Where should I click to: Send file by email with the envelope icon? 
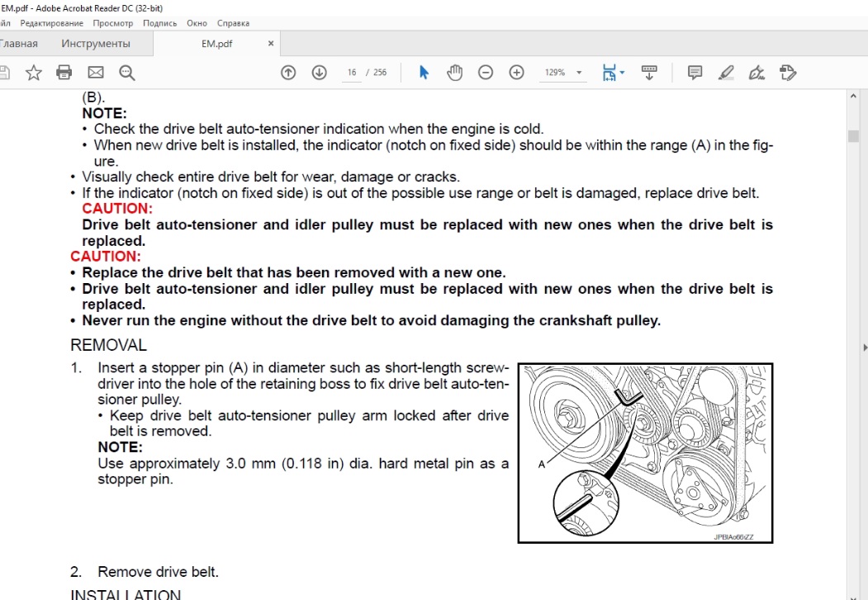[96, 73]
